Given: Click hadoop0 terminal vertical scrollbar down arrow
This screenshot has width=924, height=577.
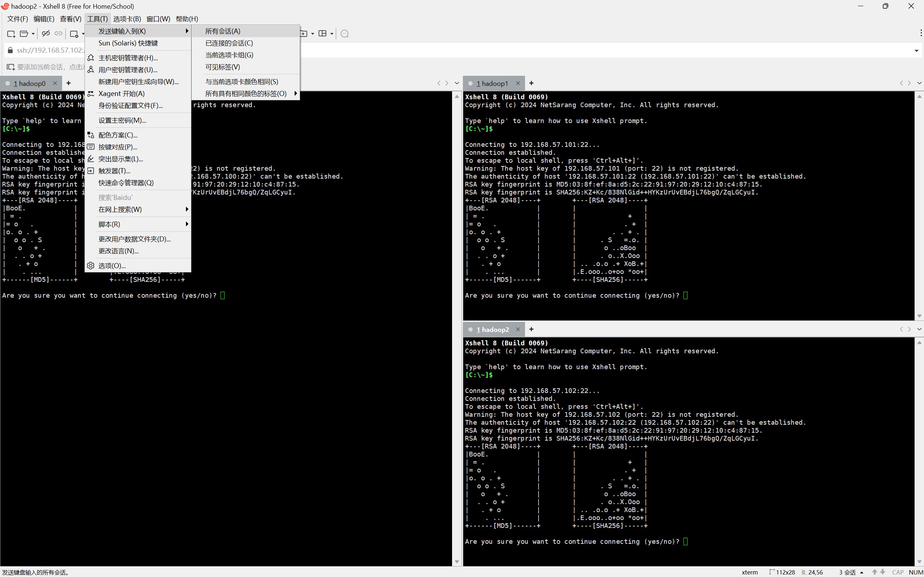Looking at the screenshot, I should point(457,561).
